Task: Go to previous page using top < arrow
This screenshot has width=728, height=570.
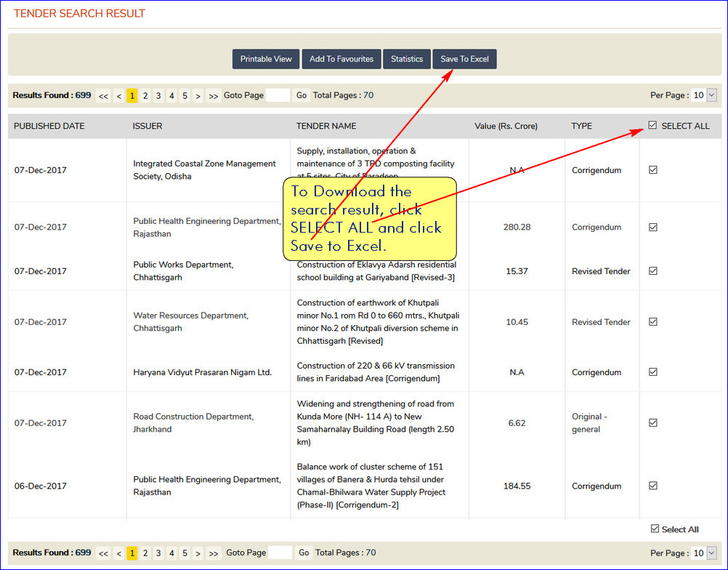Action: [118, 95]
